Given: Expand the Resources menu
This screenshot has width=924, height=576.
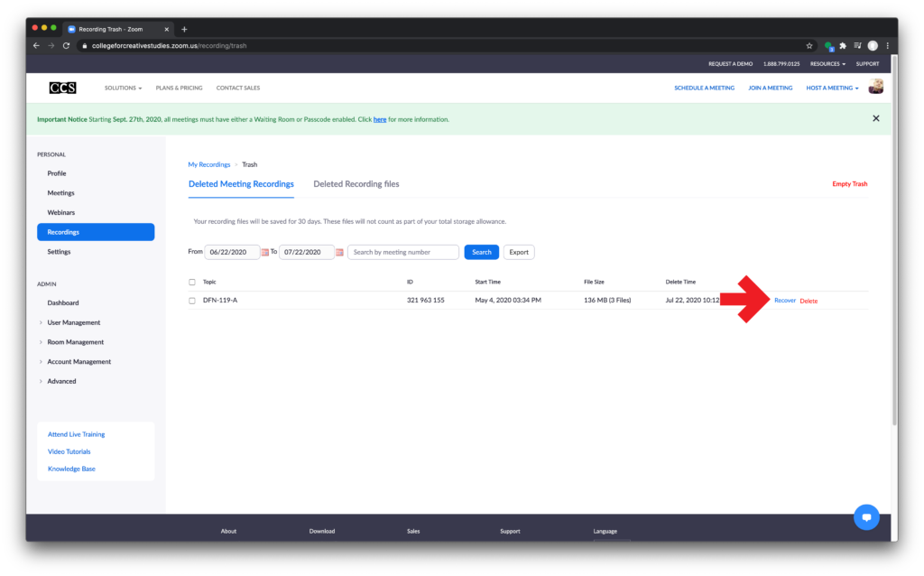Looking at the screenshot, I should [827, 64].
